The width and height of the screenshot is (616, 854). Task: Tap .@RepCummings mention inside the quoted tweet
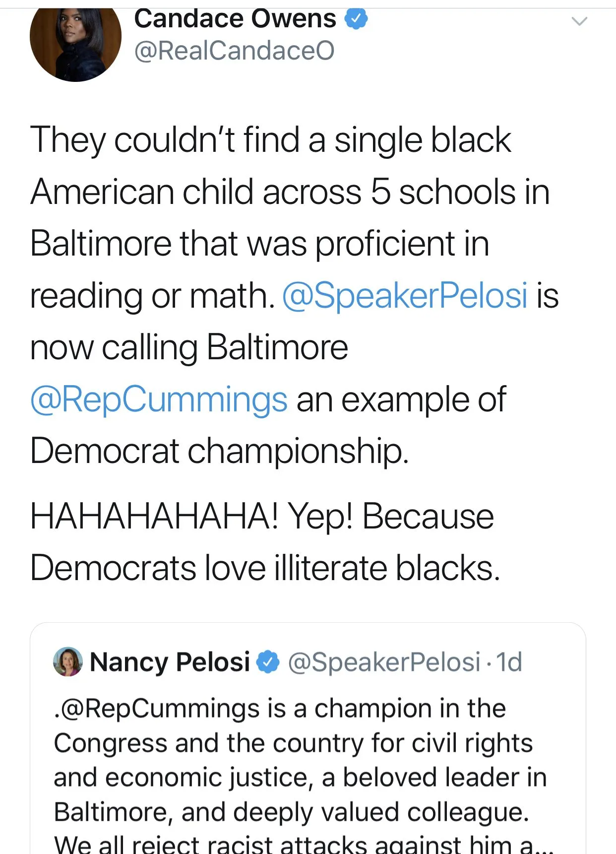pyautogui.click(x=157, y=708)
